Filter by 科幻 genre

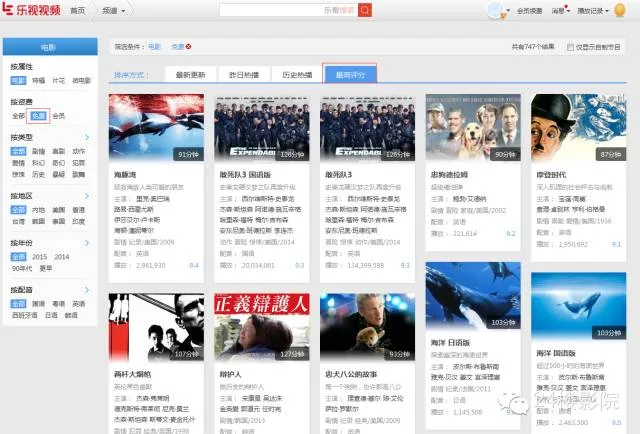pyautogui.click(x=38, y=162)
